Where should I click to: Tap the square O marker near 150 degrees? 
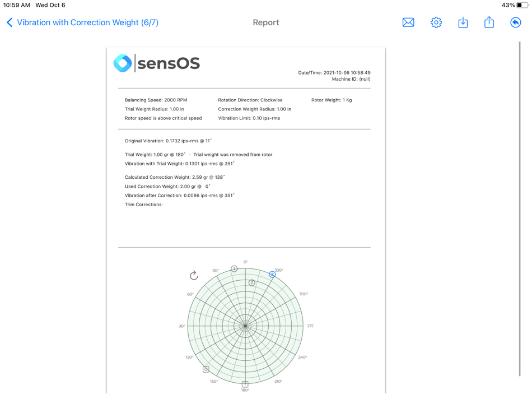point(206,369)
